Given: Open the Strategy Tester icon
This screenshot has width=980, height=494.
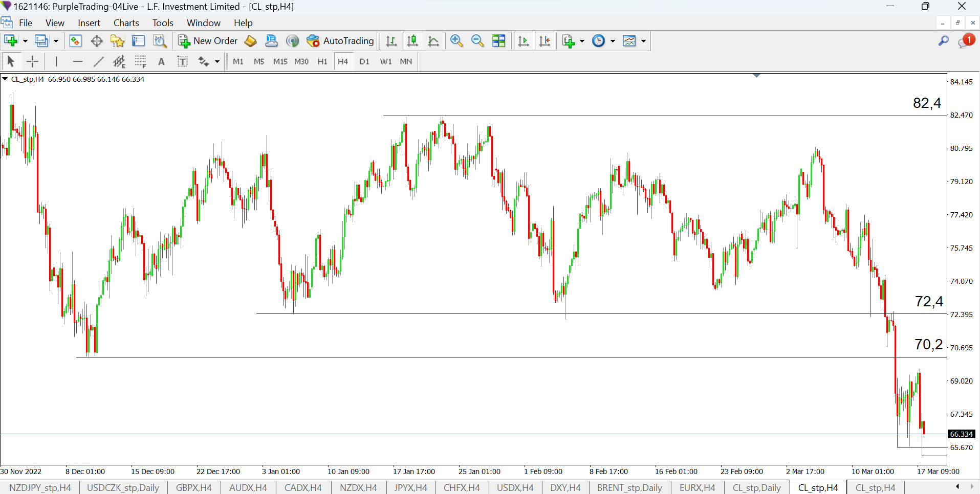Looking at the screenshot, I should click(x=160, y=41).
